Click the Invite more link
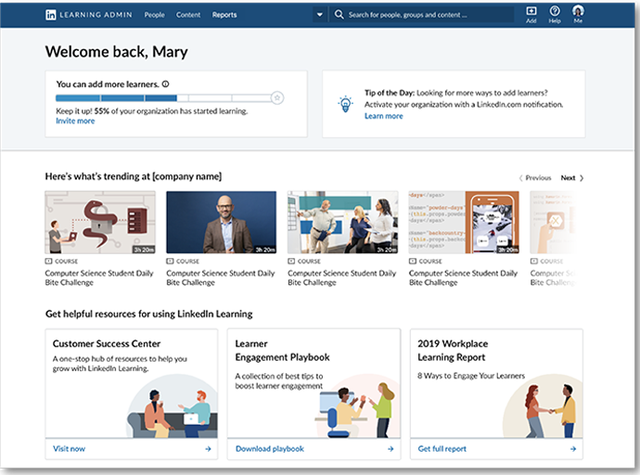This screenshot has width=640, height=475. tap(75, 121)
